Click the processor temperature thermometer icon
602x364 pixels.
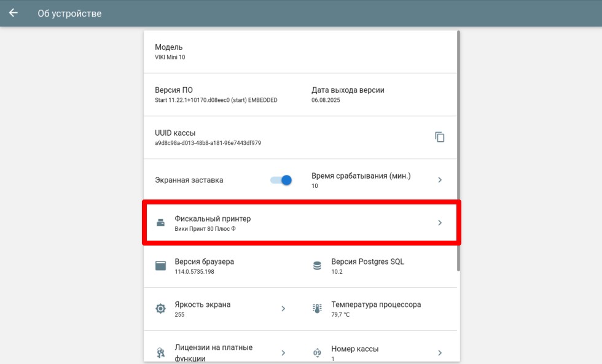[317, 309]
